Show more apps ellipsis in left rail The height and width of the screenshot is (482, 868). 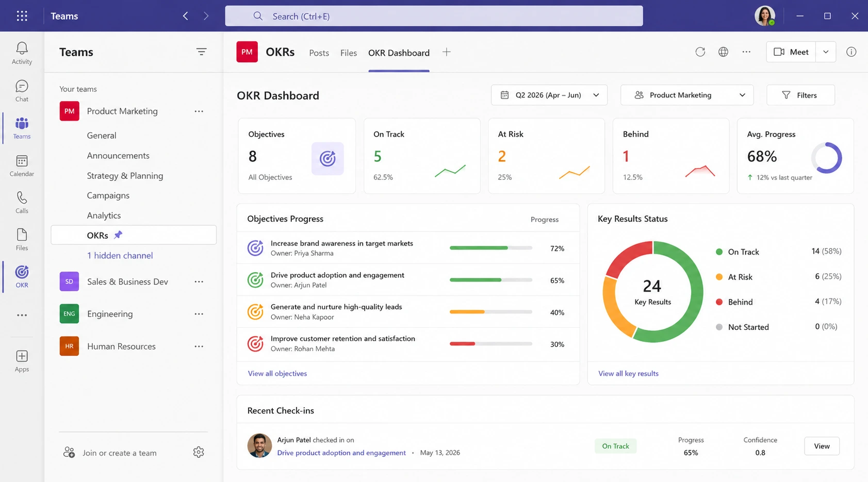pyautogui.click(x=22, y=315)
